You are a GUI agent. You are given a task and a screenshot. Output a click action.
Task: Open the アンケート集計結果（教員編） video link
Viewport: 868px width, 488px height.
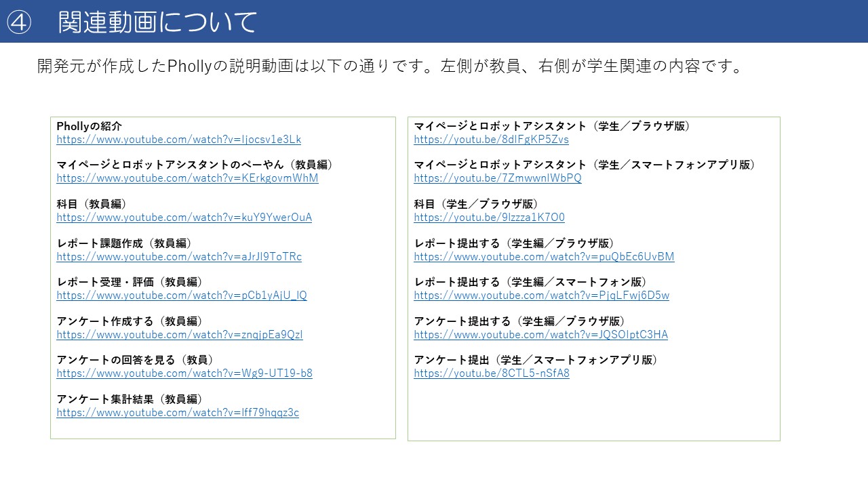pos(178,413)
